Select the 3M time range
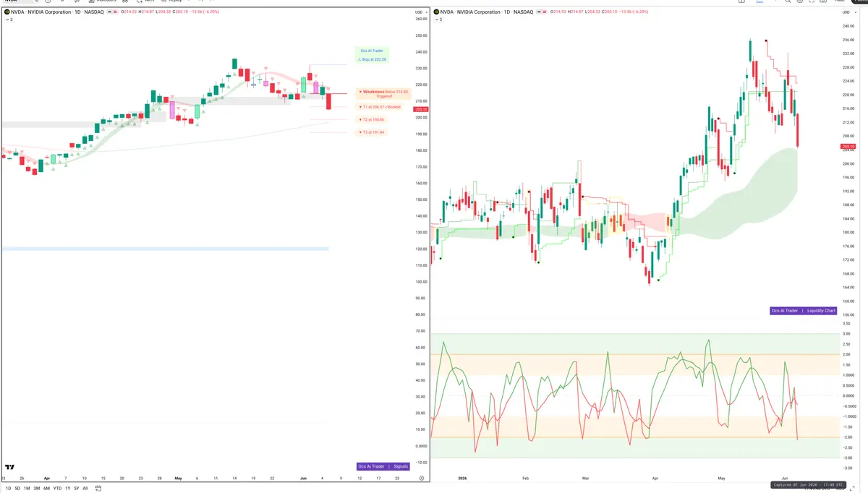This screenshot has height=493, width=868. click(37, 488)
